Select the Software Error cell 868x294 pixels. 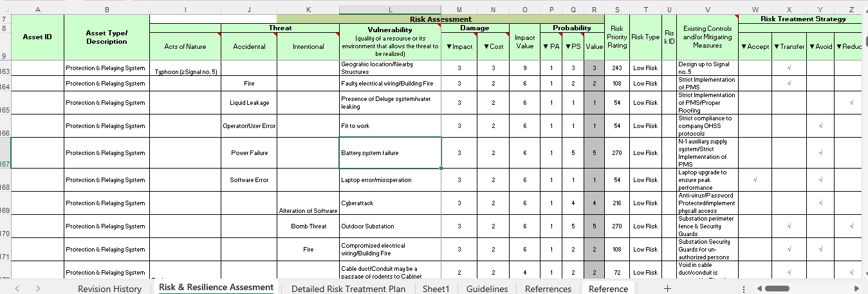249,180
